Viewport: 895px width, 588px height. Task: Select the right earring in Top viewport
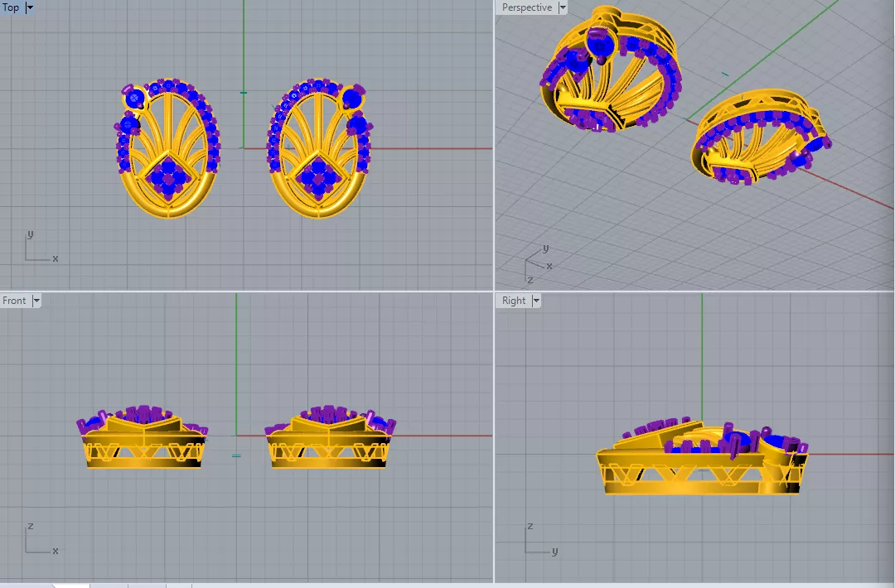[x=320, y=148]
